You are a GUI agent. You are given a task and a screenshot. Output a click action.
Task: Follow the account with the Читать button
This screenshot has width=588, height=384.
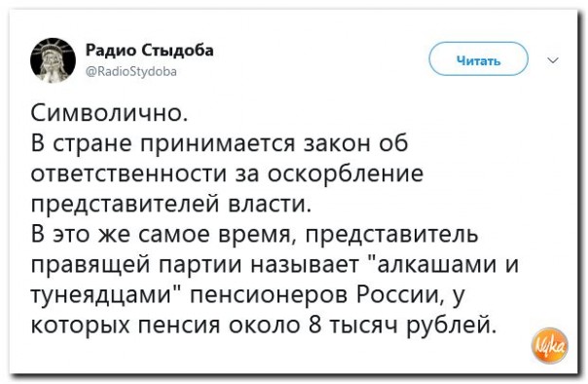[x=479, y=59]
